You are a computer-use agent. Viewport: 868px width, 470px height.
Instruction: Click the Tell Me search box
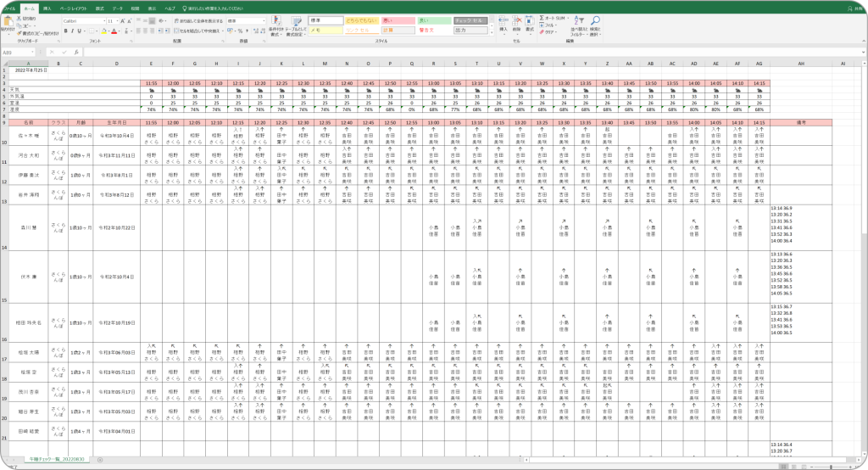click(x=214, y=8)
